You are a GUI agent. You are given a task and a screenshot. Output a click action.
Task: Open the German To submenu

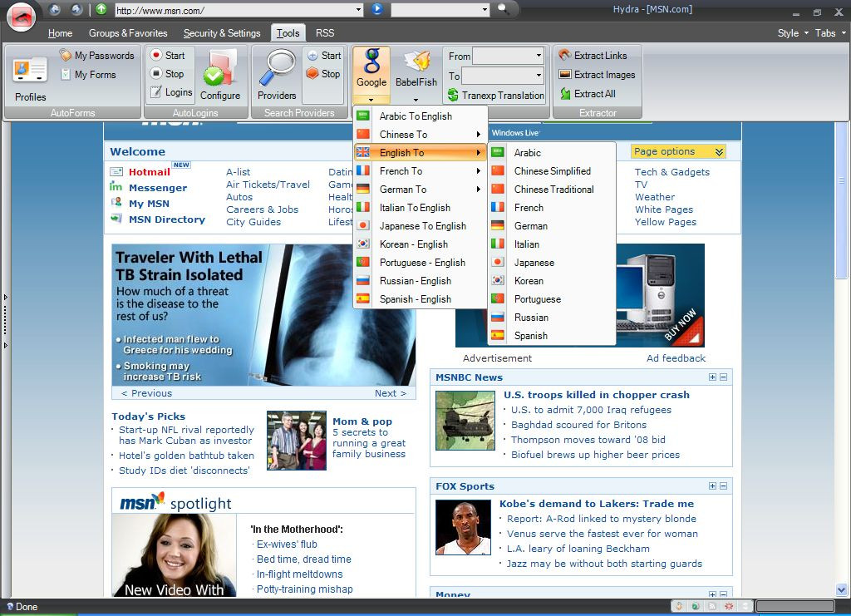coord(420,190)
